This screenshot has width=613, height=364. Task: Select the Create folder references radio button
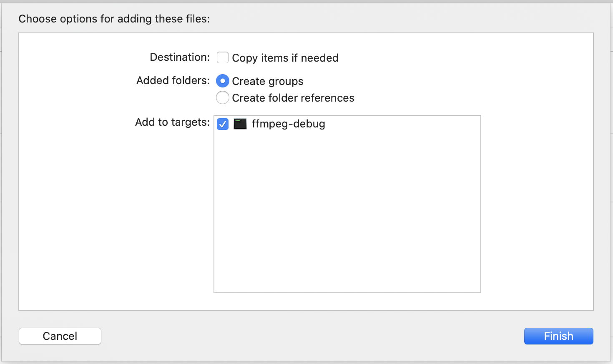click(x=223, y=97)
